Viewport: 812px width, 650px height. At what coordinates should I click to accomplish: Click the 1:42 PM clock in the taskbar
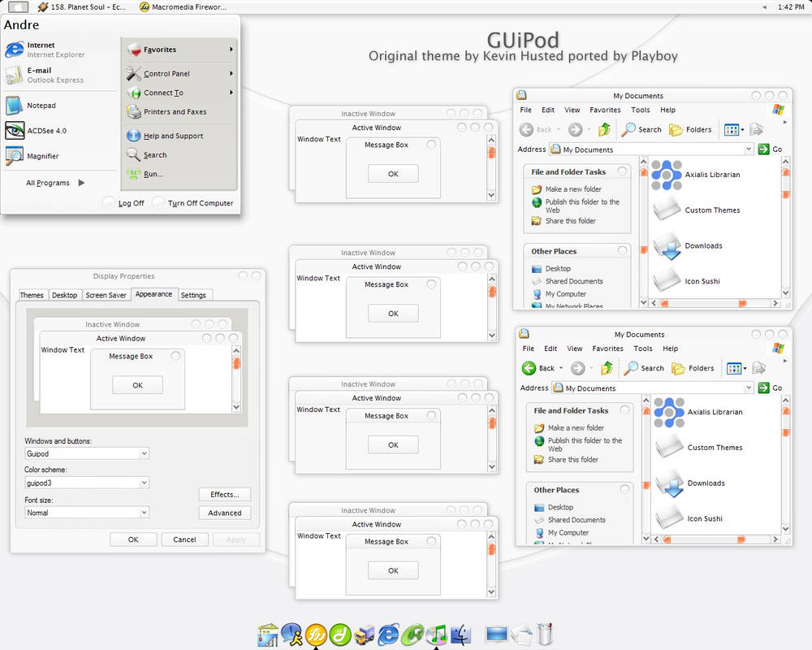791,7
